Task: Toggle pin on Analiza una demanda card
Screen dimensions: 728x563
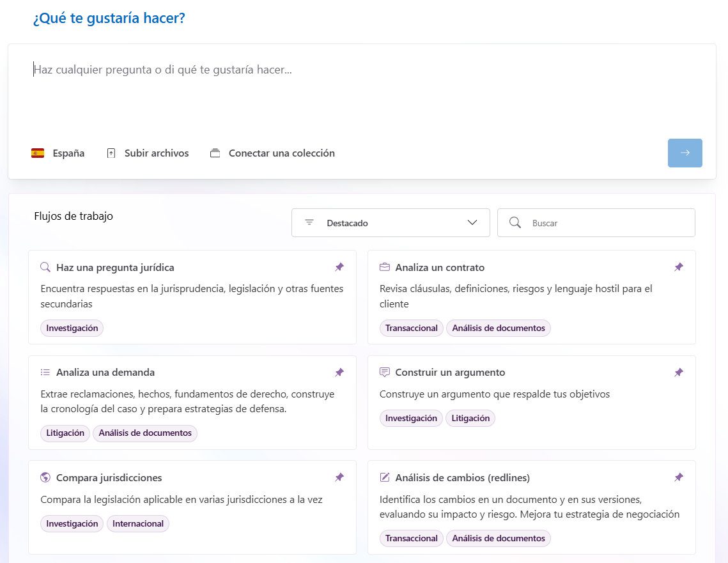Action: tap(339, 372)
